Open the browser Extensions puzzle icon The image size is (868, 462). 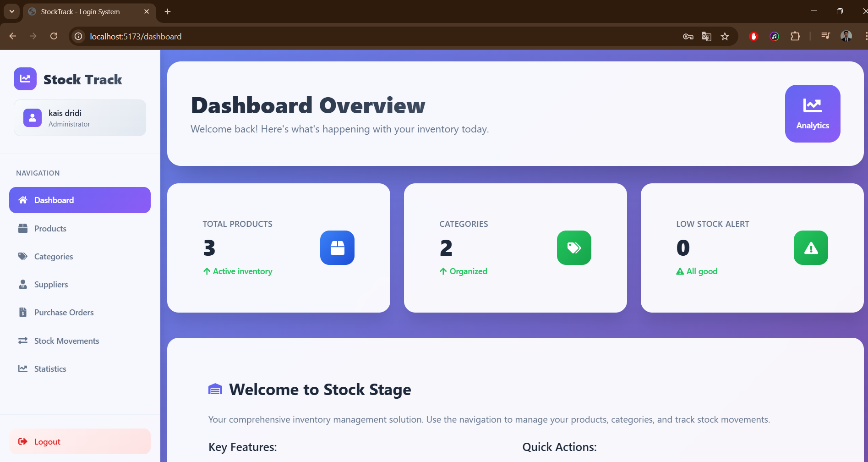coord(795,36)
